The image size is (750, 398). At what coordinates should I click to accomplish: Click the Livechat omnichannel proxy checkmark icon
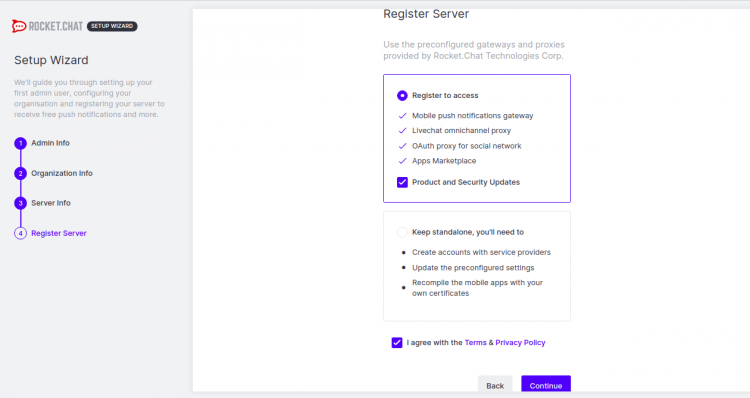pyautogui.click(x=402, y=131)
